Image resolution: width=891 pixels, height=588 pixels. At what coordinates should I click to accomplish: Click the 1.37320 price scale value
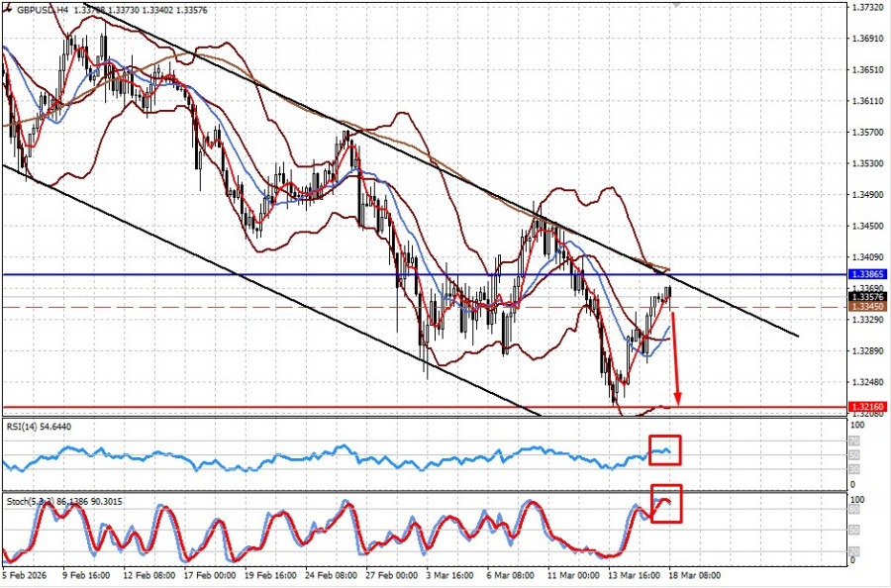point(869,7)
